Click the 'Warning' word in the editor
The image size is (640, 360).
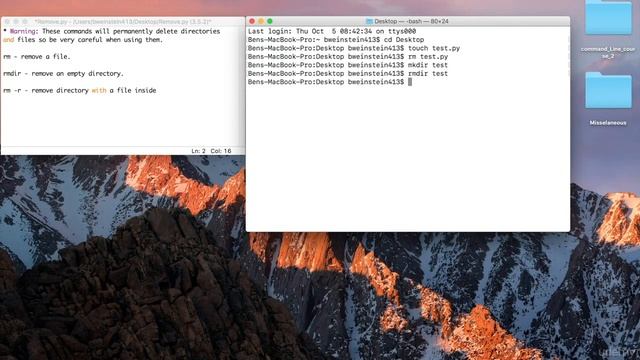click(22, 31)
